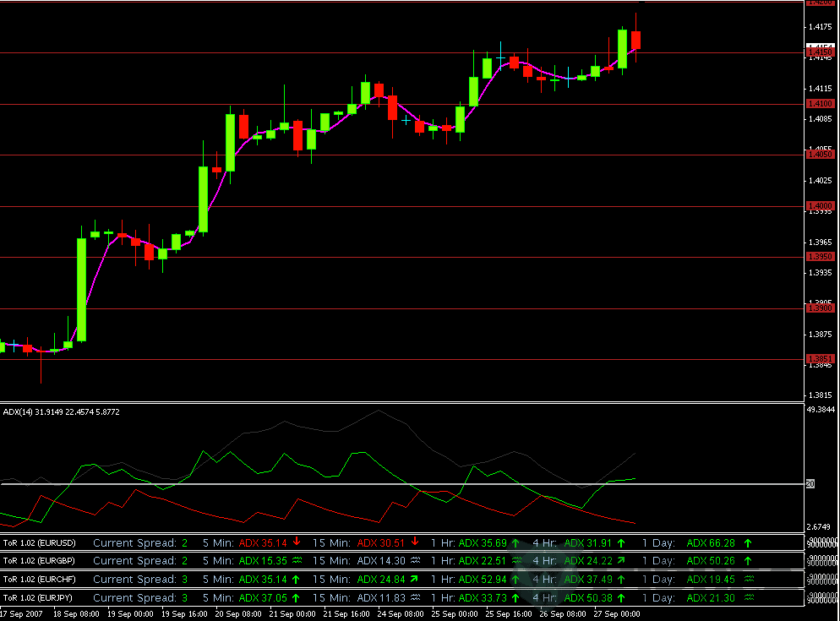
Task: Click the red down arrow beside EURUSD 5 Min ADX
Action: click(297, 542)
